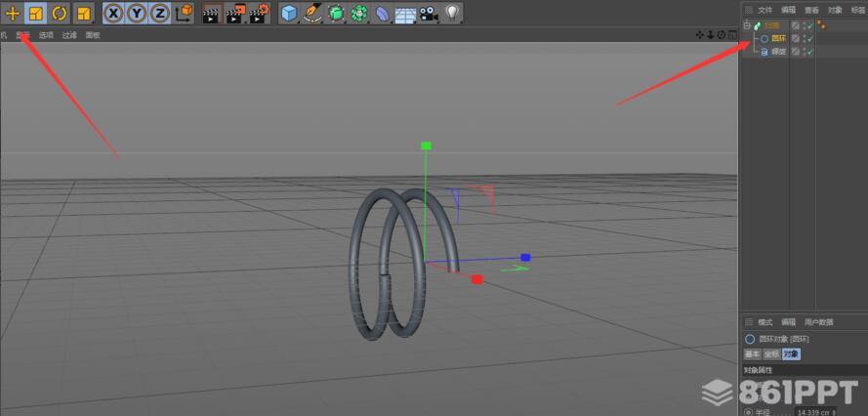Toggle the Y axis lock
This screenshot has height=416, width=868.
tap(137, 14)
